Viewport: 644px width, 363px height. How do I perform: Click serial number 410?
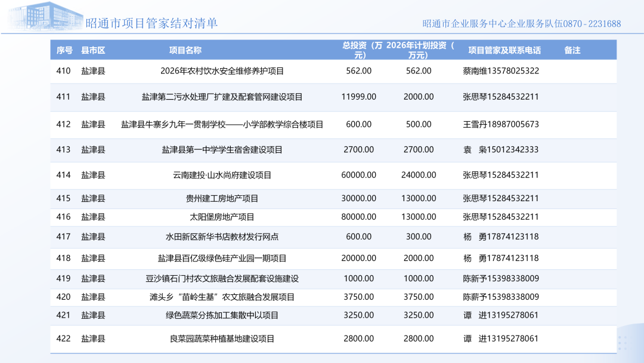(63, 70)
